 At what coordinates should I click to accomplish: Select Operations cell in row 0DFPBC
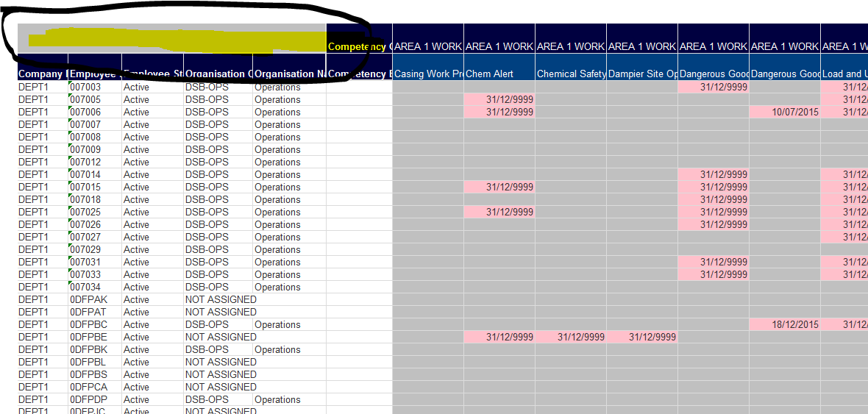click(x=290, y=324)
